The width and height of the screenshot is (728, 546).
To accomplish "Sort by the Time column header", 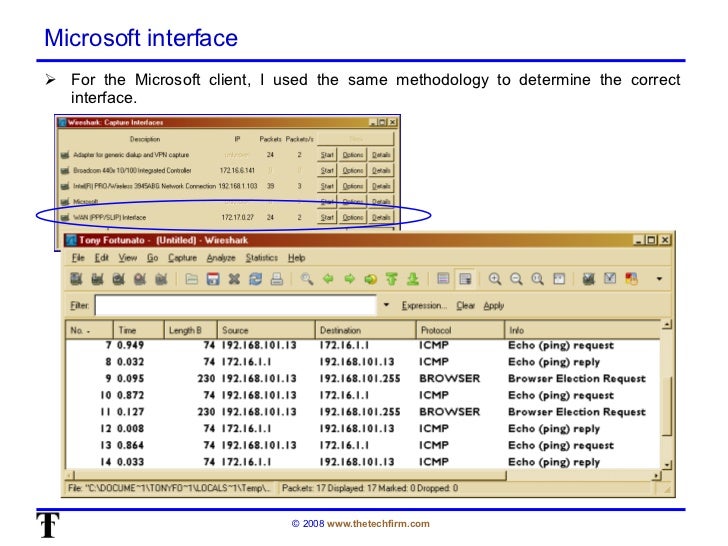I will 138,330.
